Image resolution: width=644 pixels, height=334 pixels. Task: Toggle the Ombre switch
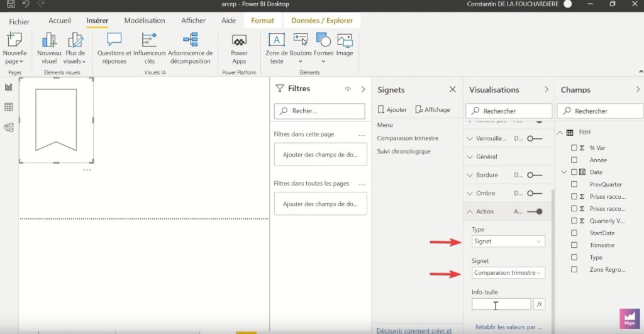(535, 193)
